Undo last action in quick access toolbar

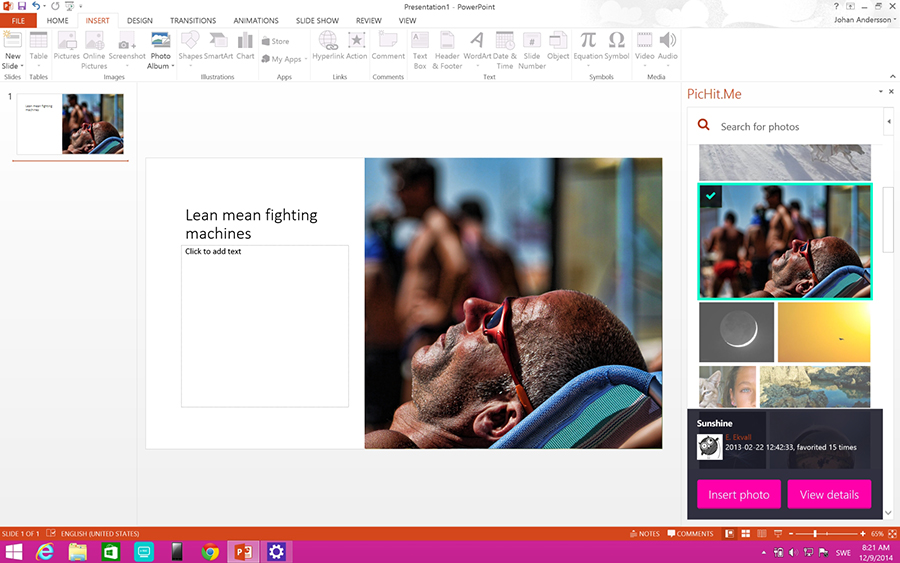point(36,6)
